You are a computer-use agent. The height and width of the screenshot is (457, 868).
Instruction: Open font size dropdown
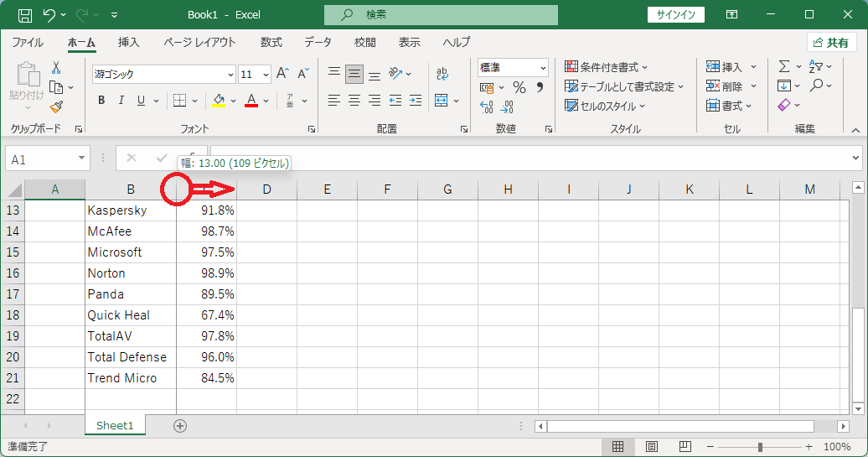266,75
